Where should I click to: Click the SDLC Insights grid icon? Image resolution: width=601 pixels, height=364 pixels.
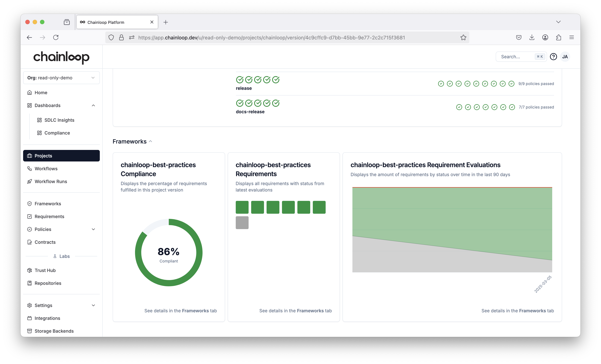39,120
